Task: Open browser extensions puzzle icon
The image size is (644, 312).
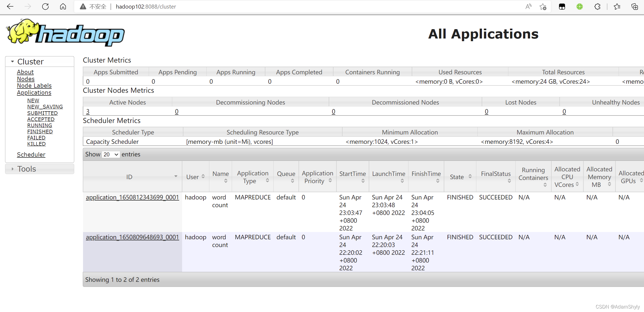Action: [x=597, y=6]
